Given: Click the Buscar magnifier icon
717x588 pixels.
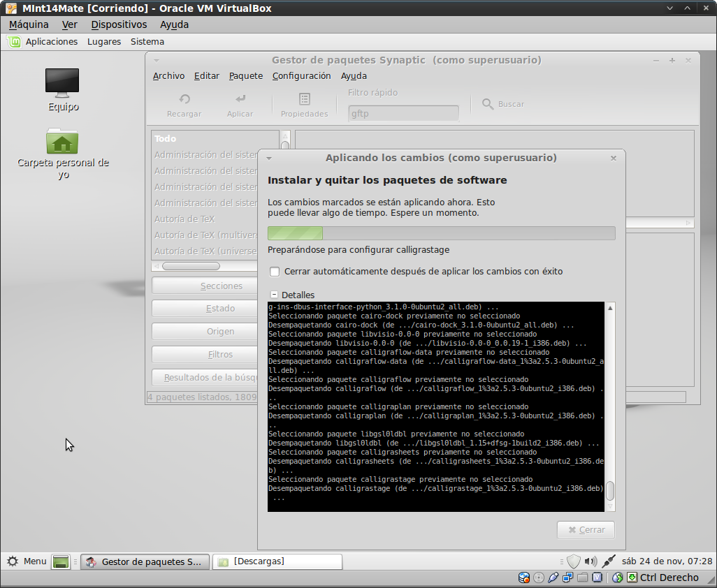Looking at the screenshot, I should [488, 104].
